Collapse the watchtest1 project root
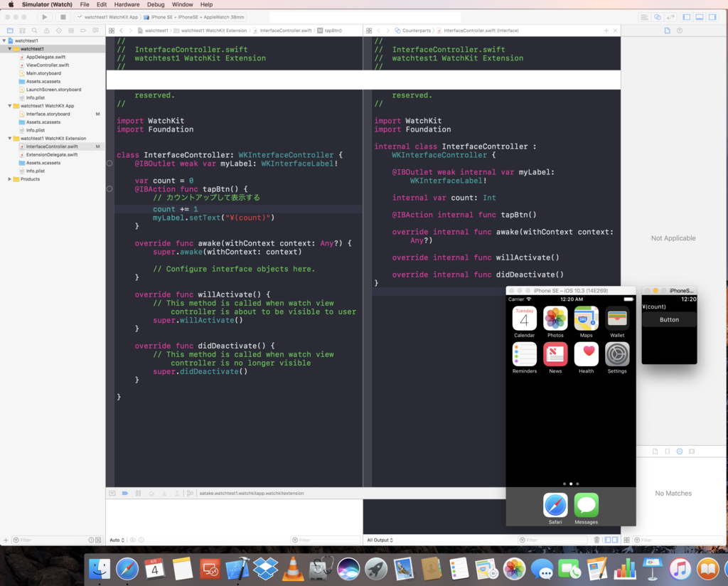The image size is (728, 586). pyautogui.click(x=4, y=41)
